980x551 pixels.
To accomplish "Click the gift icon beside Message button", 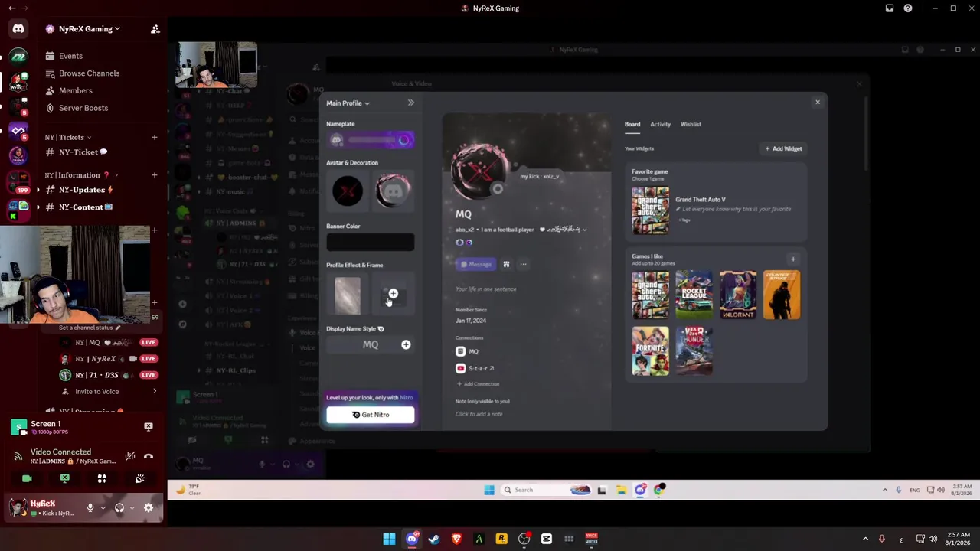I will tap(506, 264).
